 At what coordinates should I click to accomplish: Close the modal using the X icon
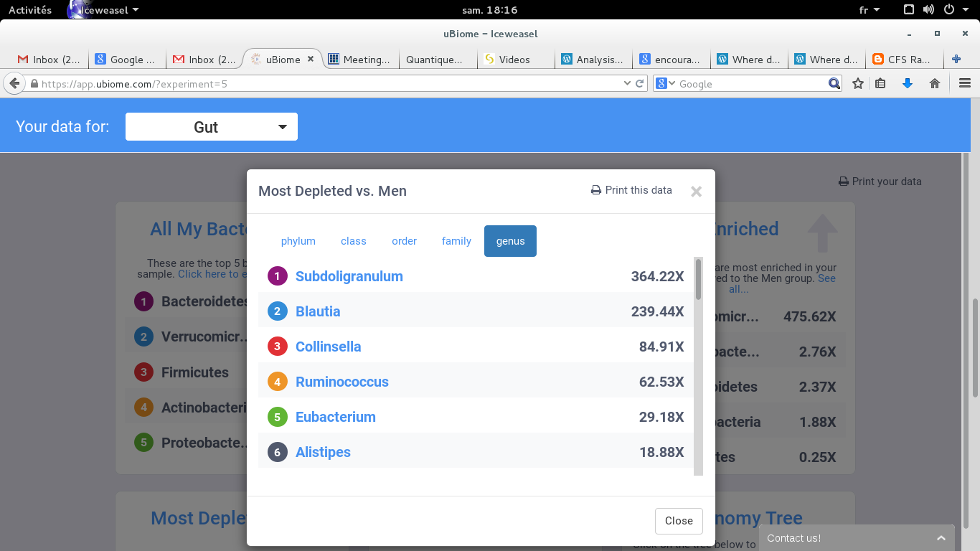tap(696, 192)
